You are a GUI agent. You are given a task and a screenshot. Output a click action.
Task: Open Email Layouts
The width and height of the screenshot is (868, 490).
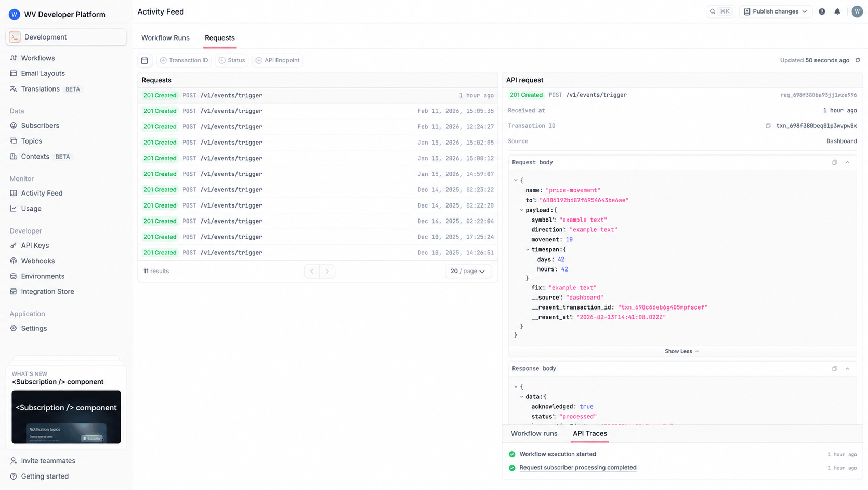(x=43, y=73)
